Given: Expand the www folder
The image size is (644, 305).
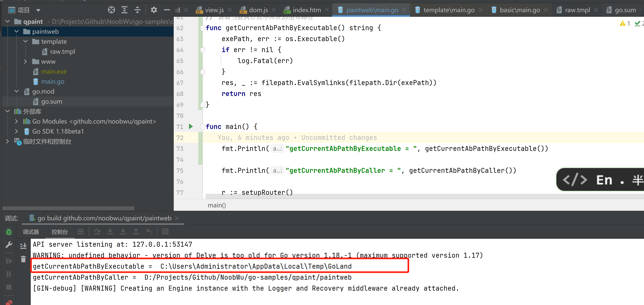Looking at the screenshot, I should click(26, 61).
